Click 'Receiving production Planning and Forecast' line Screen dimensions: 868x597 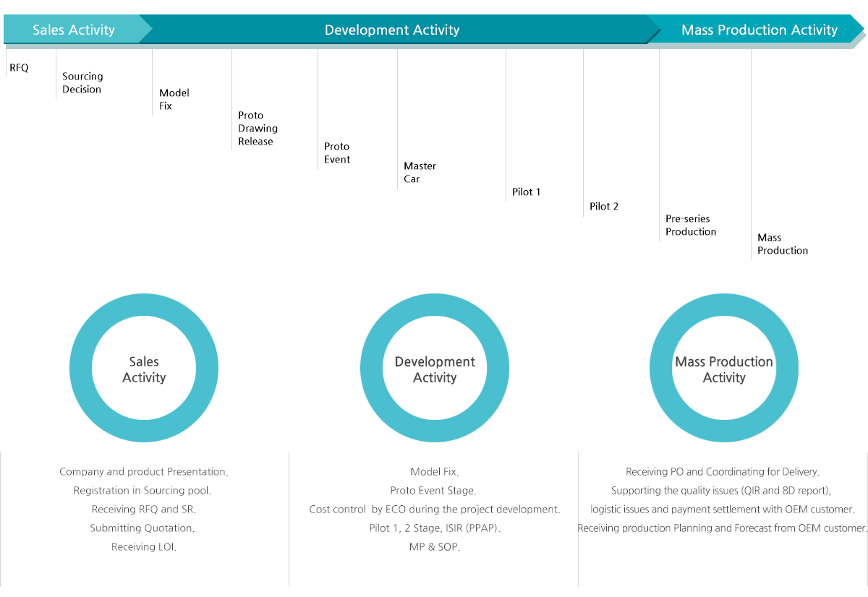pos(723,528)
